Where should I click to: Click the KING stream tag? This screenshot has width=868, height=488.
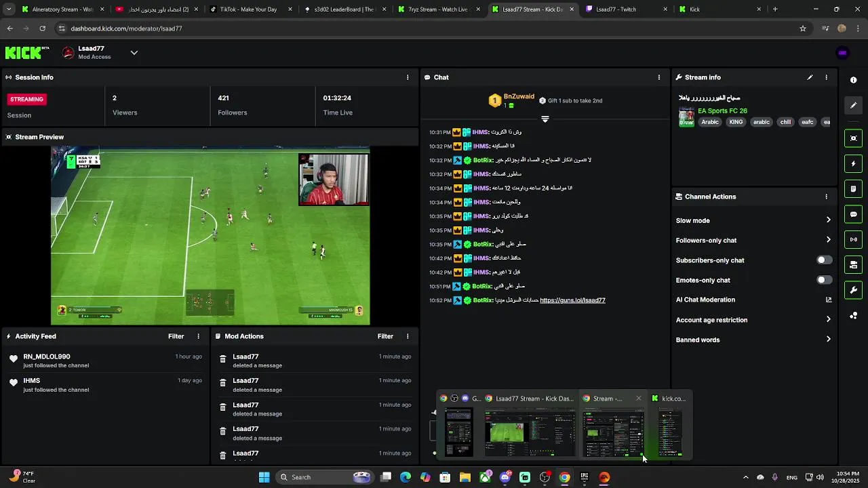736,122
